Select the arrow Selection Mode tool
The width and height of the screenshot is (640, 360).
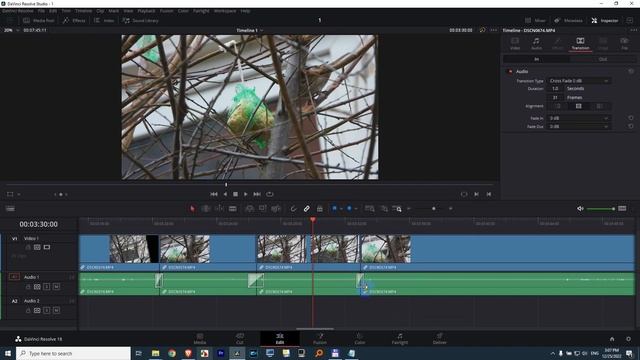click(x=192, y=209)
